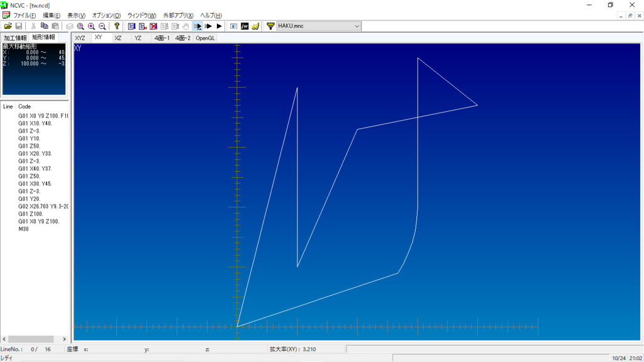This screenshot has width=644, height=362.
Task: Click the code list left scroll arrow
Action: click(x=4, y=339)
